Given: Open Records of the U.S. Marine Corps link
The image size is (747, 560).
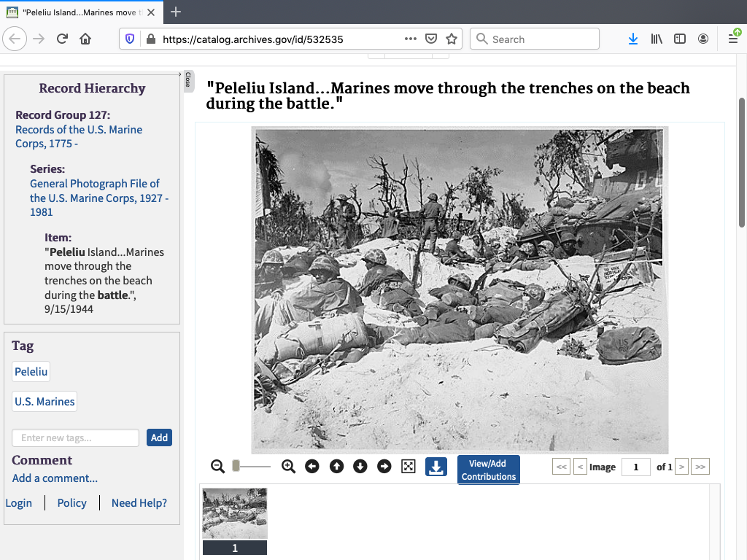Looking at the screenshot, I should [79, 136].
